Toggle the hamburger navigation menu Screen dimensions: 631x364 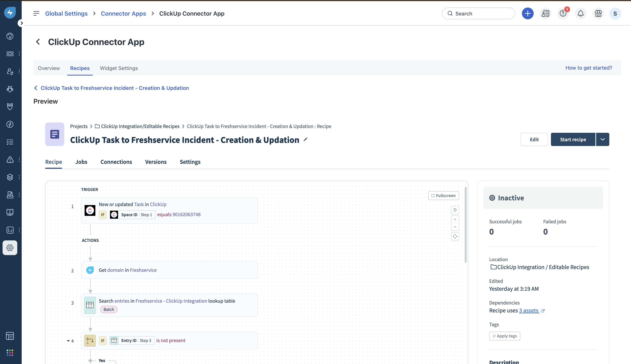click(x=36, y=14)
